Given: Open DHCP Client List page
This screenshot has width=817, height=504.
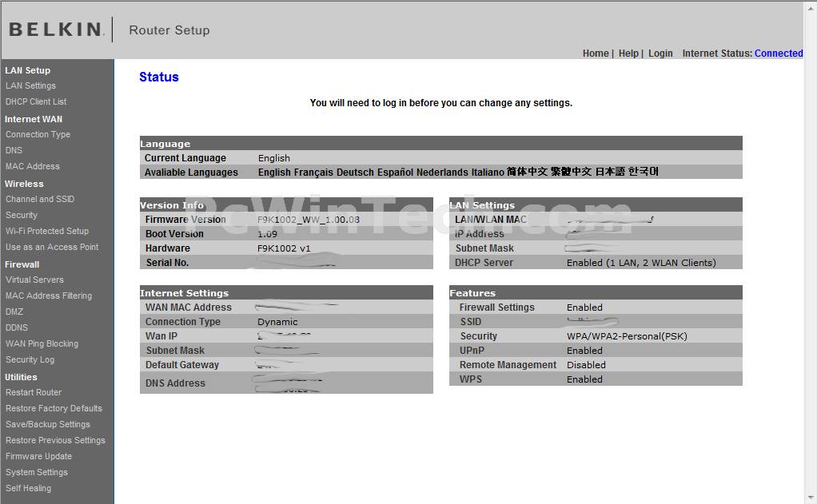Looking at the screenshot, I should click(36, 101).
